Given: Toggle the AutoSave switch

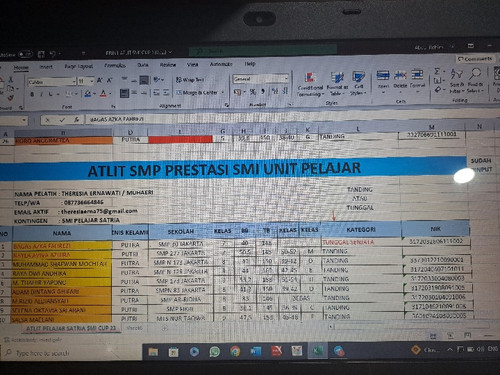Looking at the screenshot, I should [x=26, y=54].
